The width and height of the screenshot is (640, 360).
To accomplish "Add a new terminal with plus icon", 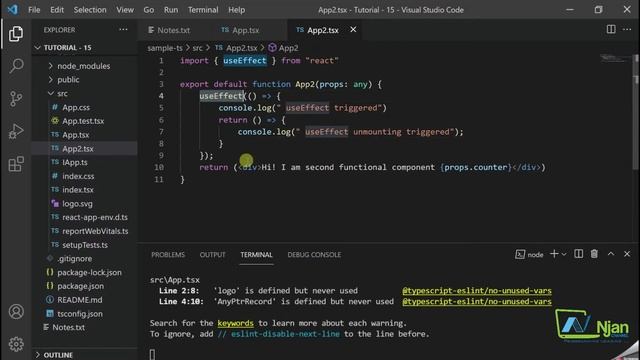I will tap(554, 254).
